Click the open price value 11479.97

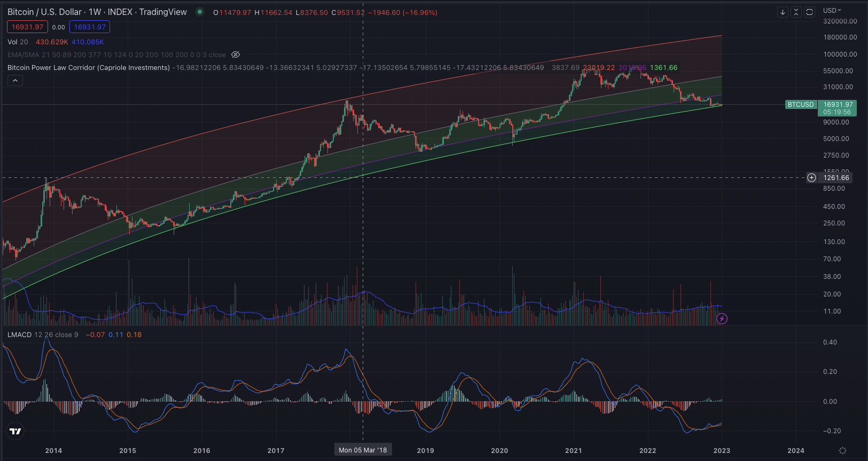(x=234, y=12)
